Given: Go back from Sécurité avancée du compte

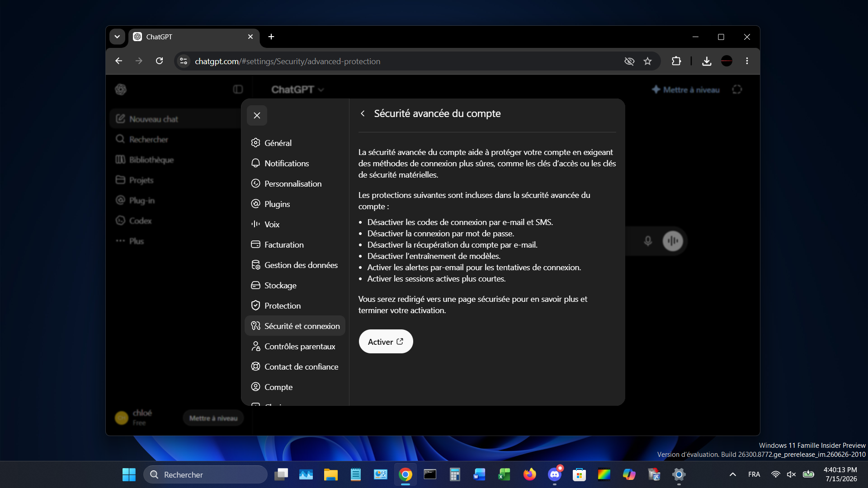Looking at the screenshot, I should click(x=363, y=113).
